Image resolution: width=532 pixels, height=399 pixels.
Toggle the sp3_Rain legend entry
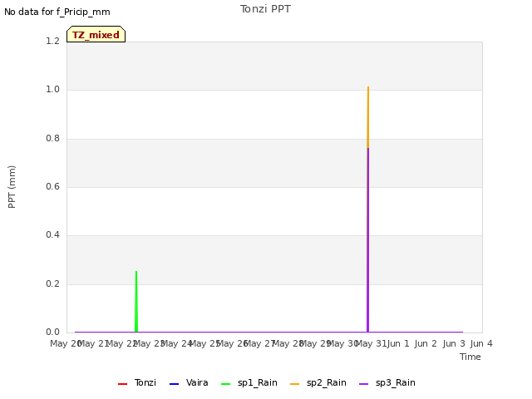(387, 382)
